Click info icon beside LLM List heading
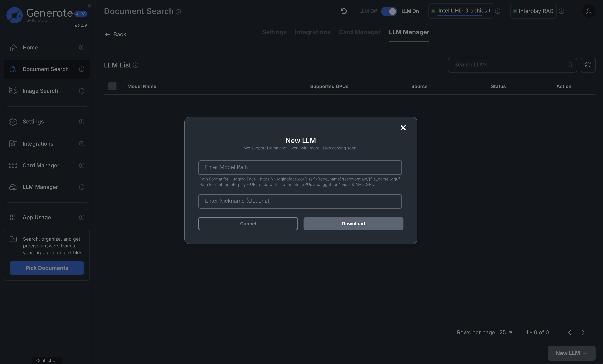Viewport: 603px width, 364px height. tap(135, 65)
